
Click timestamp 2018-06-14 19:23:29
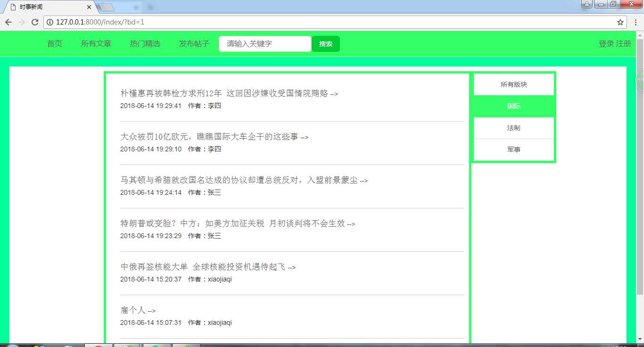(151, 236)
